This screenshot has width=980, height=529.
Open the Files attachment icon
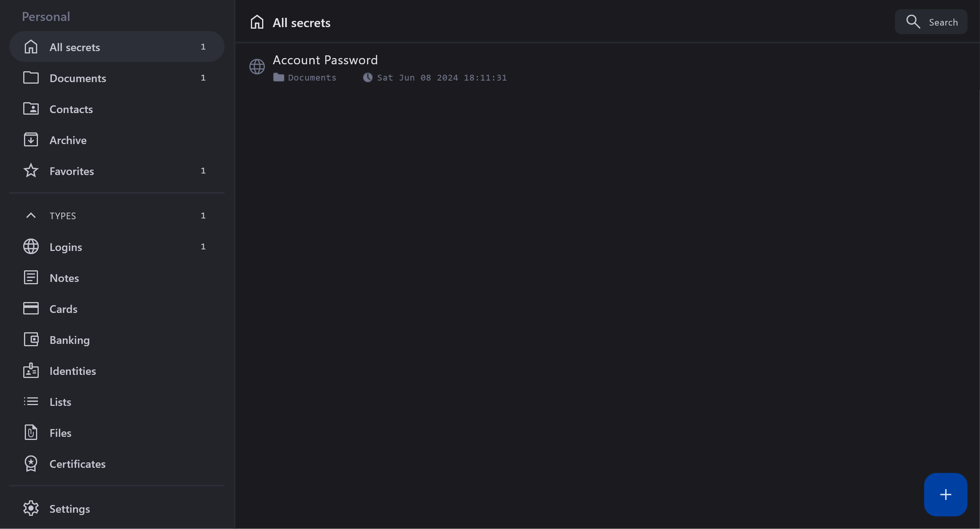[31, 433]
